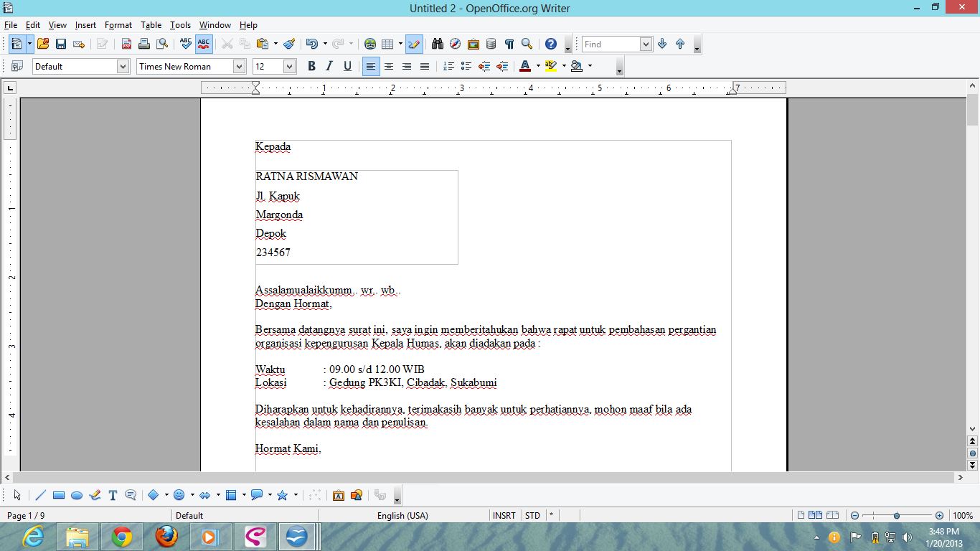
Task: Open the Table menu
Action: pyautogui.click(x=151, y=24)
